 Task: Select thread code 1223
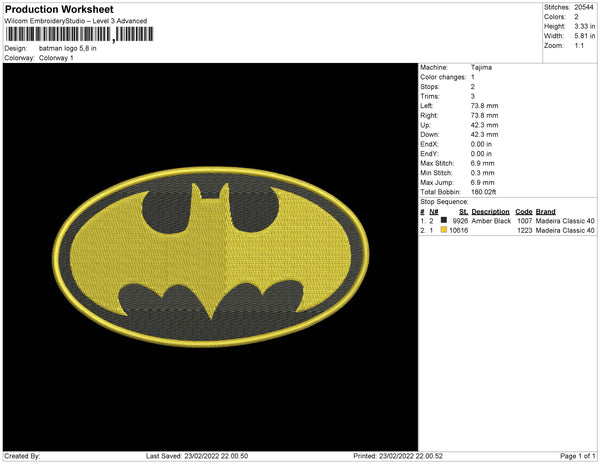click(525, 231)
